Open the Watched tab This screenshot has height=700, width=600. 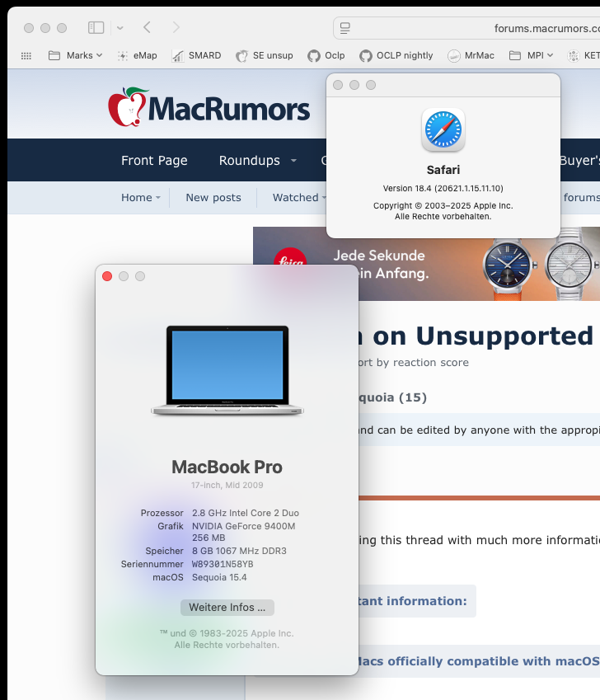click(296, 197)
